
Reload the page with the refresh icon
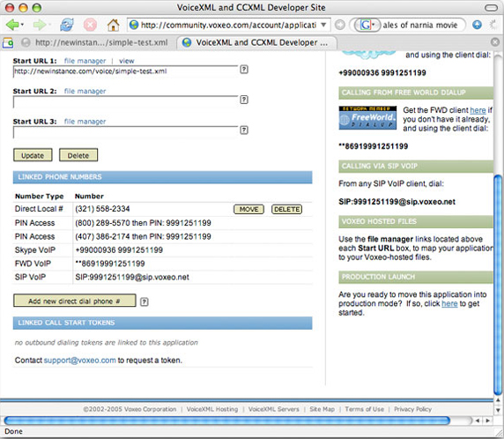pos(67,25)
